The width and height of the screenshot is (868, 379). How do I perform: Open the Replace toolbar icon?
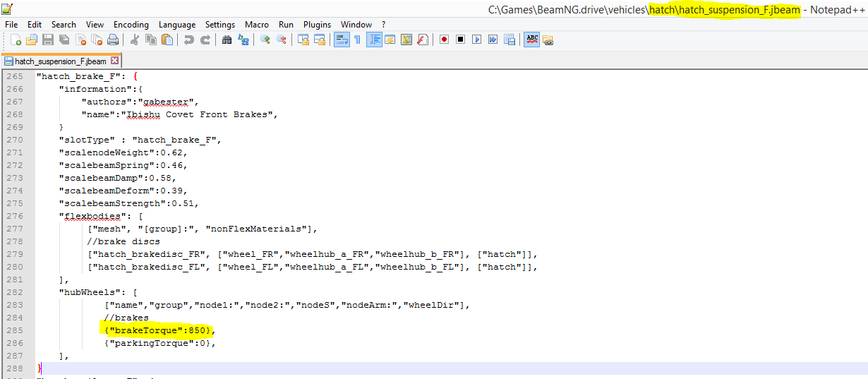243,40
